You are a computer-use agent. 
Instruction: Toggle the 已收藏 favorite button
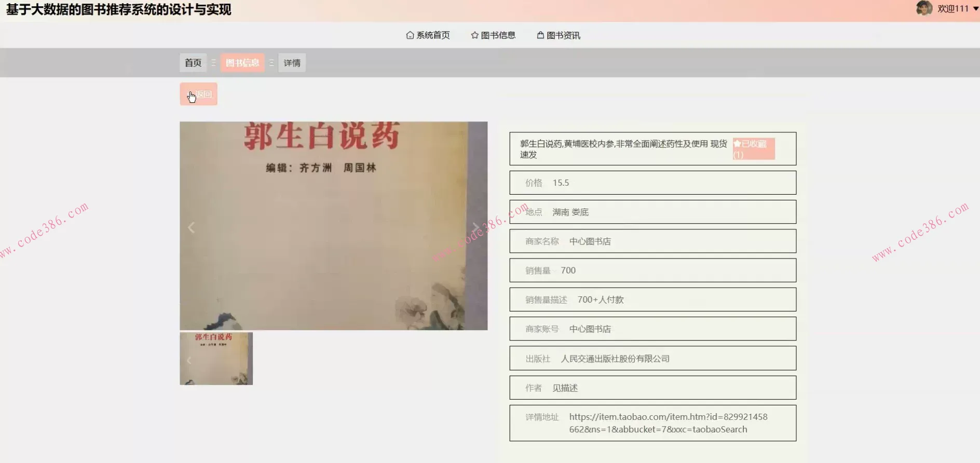[754, 149]
